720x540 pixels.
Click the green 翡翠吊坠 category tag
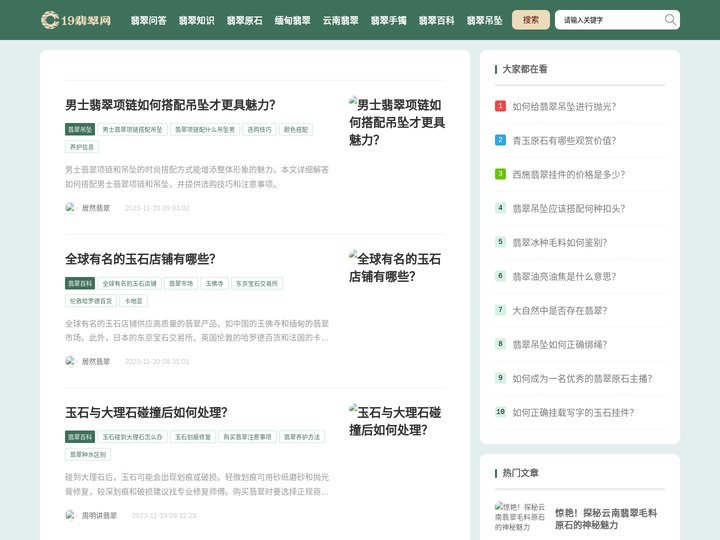pos(80,129)
